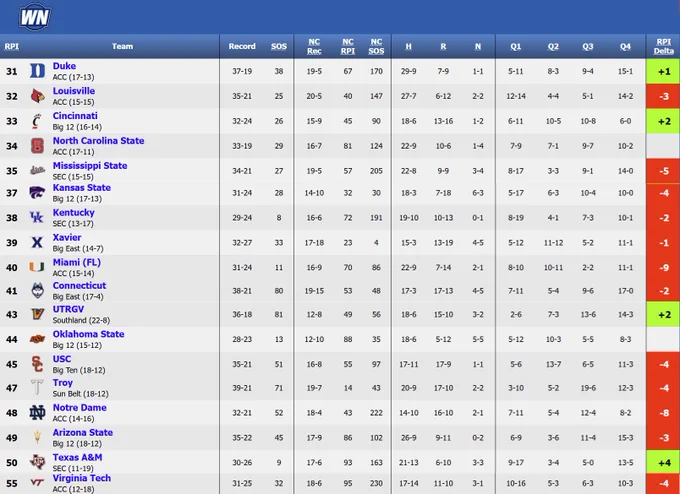The width and height of the screenshot is (680, 494).
Task: Click Troy's 39-21 record cell
Action: (x=242, y=388)
